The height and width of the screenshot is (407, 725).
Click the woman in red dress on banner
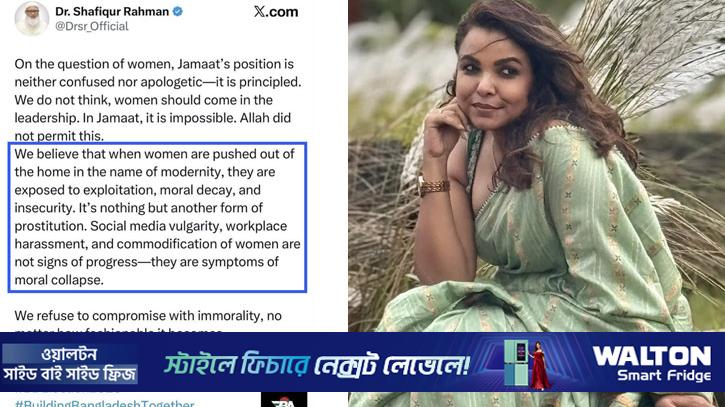(x=539, y=365)
